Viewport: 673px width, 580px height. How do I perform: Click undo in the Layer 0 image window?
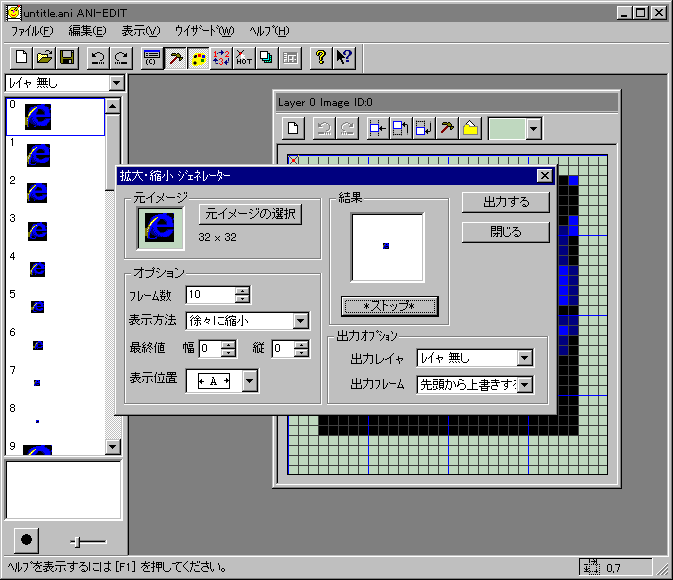[x=324, y=128]
